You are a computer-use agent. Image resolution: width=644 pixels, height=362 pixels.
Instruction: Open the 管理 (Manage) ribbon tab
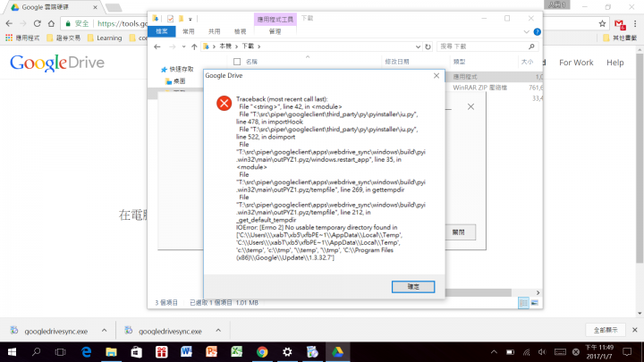[x=275, y=31]
